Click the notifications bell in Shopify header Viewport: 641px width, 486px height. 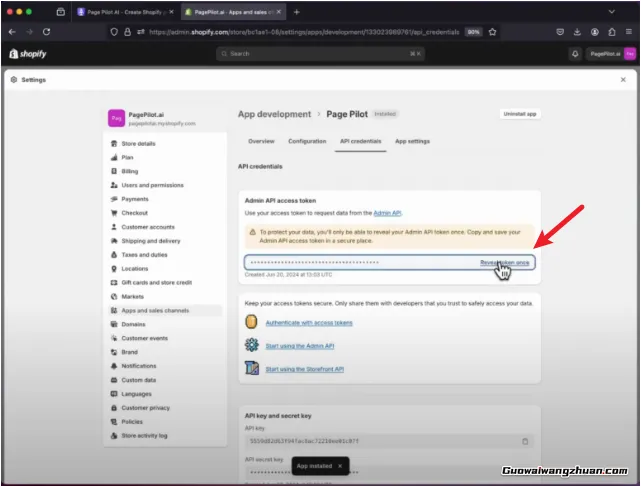tap(575, 54)
